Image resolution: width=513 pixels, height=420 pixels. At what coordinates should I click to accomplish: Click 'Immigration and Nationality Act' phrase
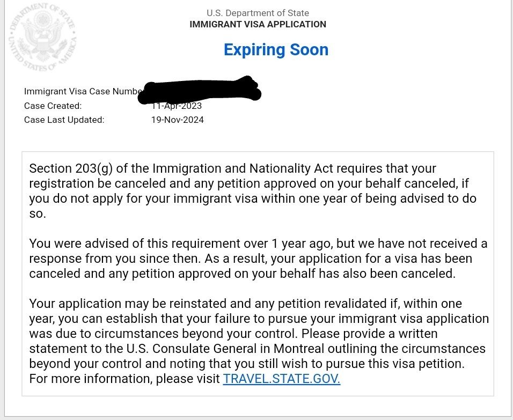point(243,168)
